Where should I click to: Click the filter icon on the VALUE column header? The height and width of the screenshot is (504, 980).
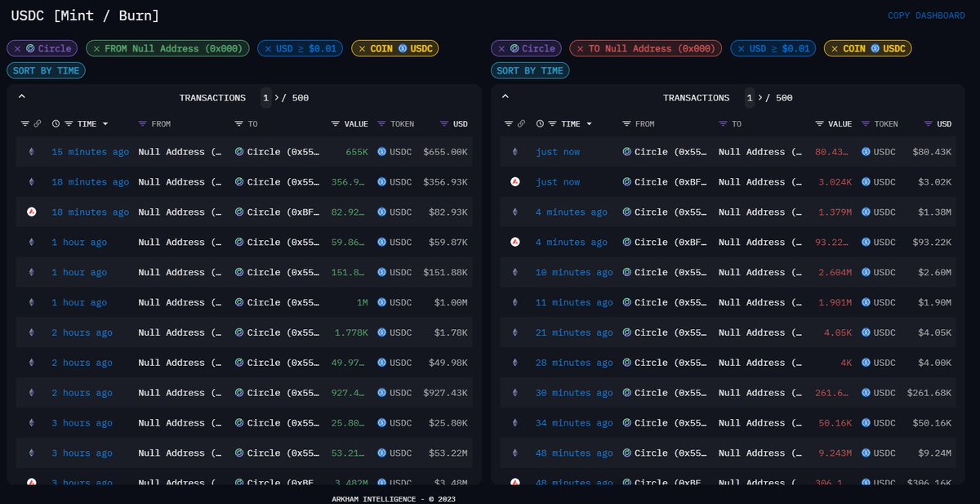[x=336, y=123]
